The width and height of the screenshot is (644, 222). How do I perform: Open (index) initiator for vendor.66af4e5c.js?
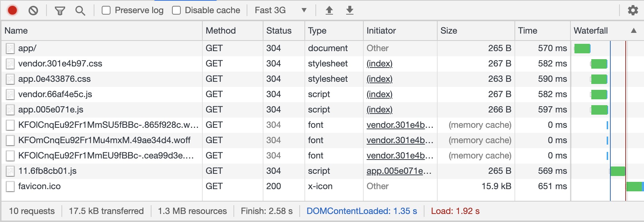point(379,94)
